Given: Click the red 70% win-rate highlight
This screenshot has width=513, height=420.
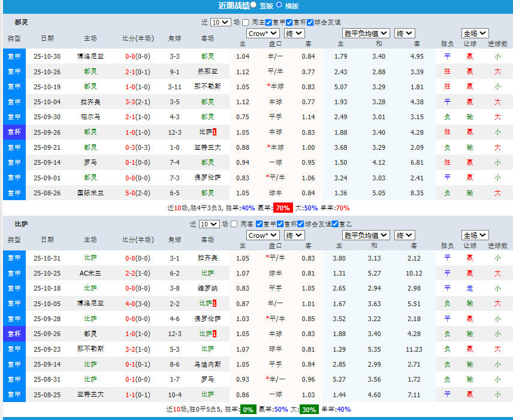Looking at the screenshot, I should [283, 208].
